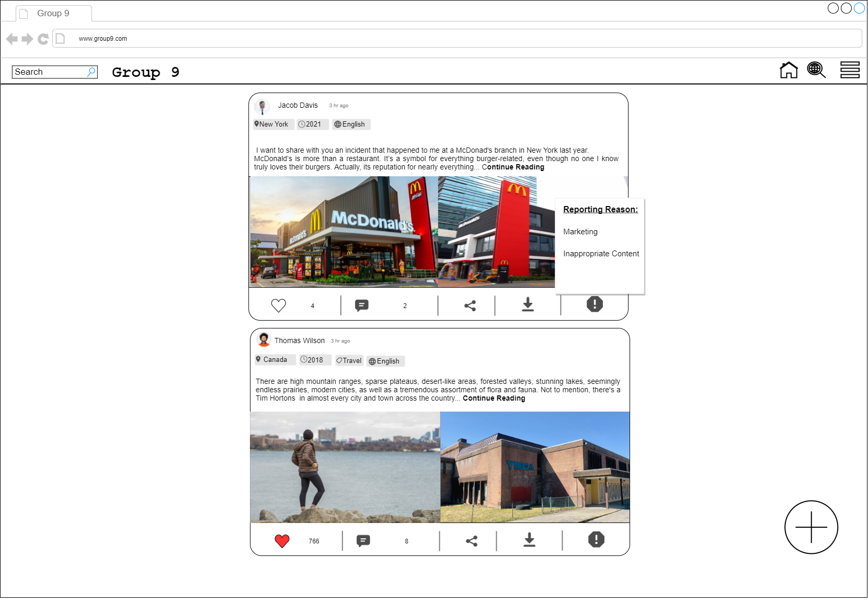The image size is (868, 602).
Task: Select the Canada location tag
Action: coord(275,360)
